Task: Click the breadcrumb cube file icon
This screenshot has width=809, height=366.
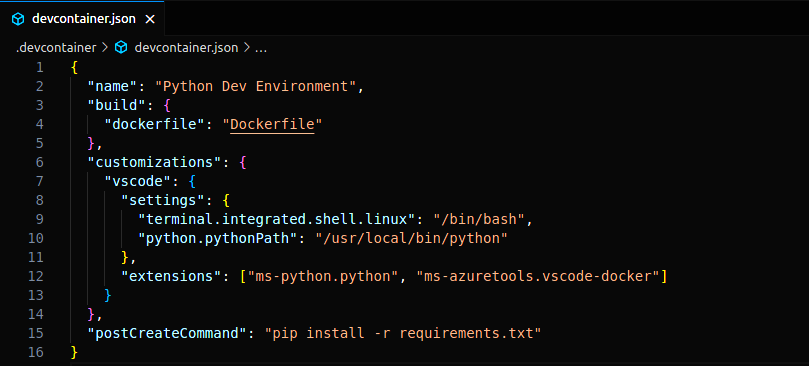Action: (121, 48)
